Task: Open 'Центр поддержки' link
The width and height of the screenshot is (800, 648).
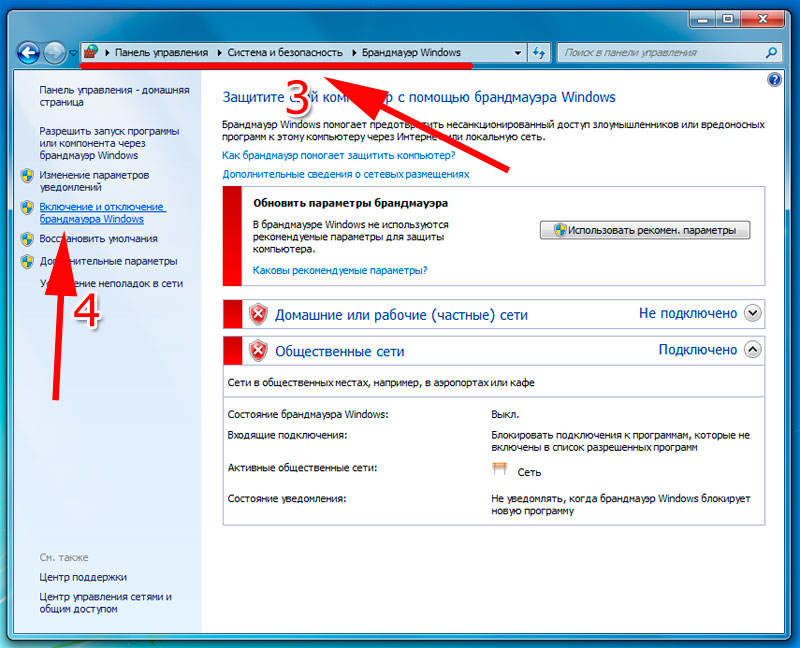Action: (83, 577)
